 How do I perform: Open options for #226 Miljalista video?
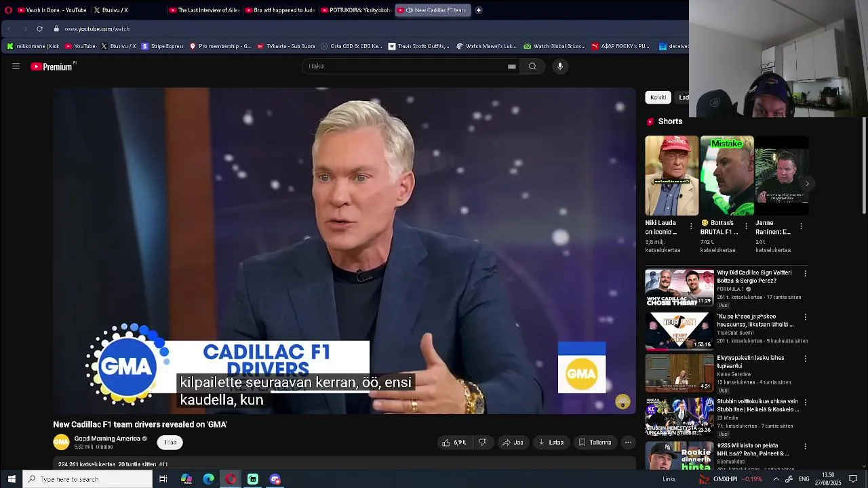click(x=805, y=447)
